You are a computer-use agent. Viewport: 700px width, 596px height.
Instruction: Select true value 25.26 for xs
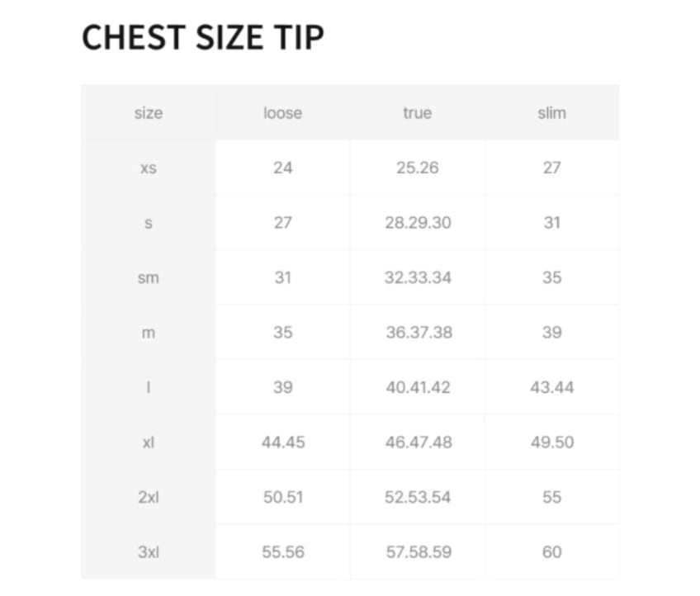tap(417, 168)
